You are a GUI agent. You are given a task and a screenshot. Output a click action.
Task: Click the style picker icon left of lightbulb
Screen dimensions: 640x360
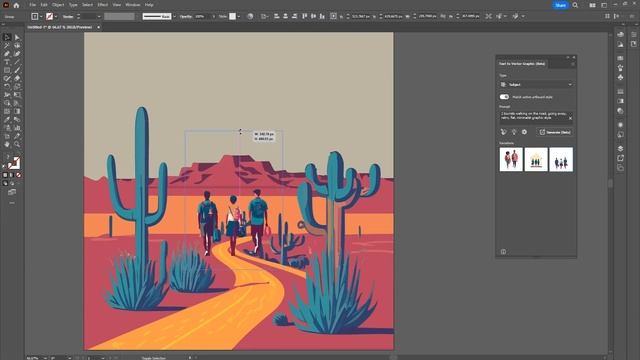tap(504, 132)
